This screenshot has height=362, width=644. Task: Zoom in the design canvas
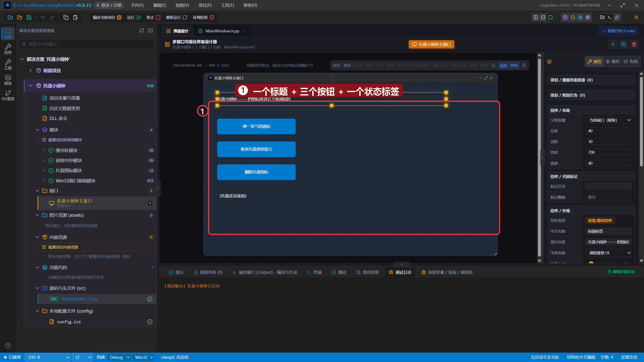524,65
